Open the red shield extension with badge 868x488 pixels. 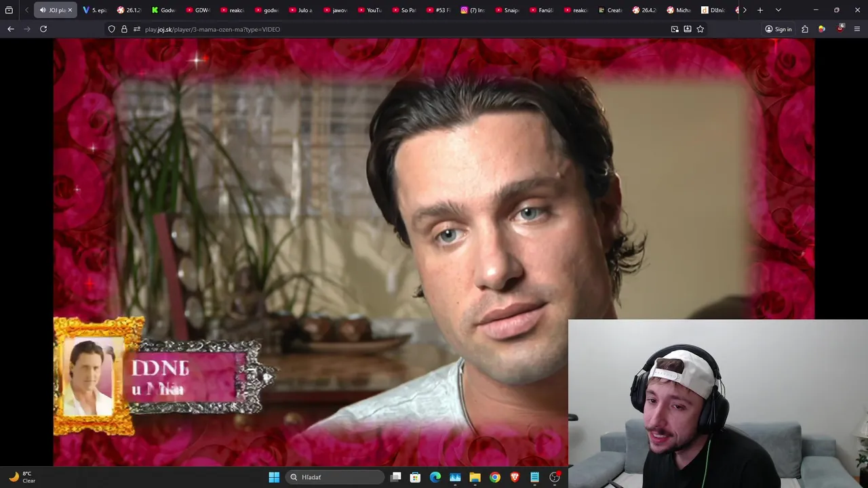(840, 28)
